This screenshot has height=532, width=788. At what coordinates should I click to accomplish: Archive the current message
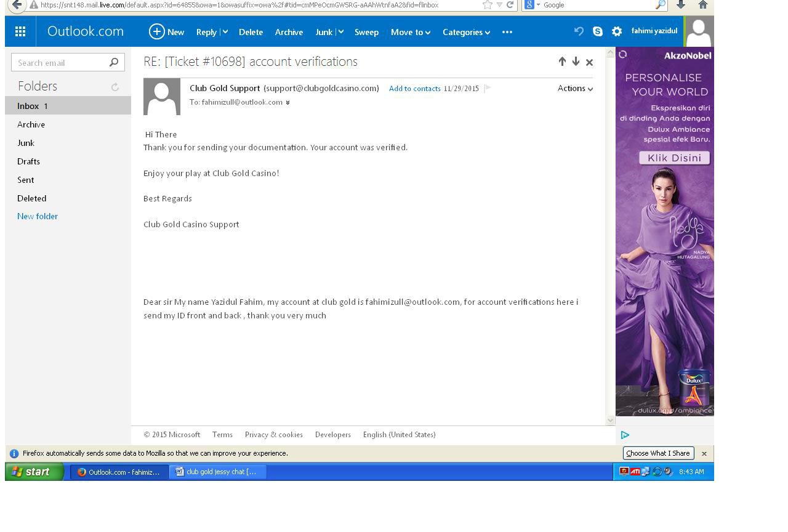point(289,32)
